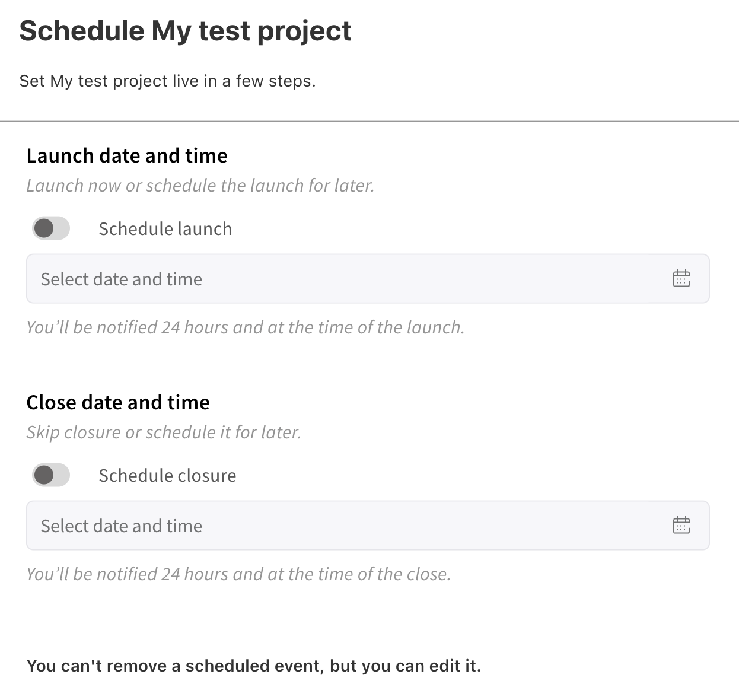Viewport: 739px width, 700px height.
Task: Open the launch date calendar icon
Action: pos(681,278)
